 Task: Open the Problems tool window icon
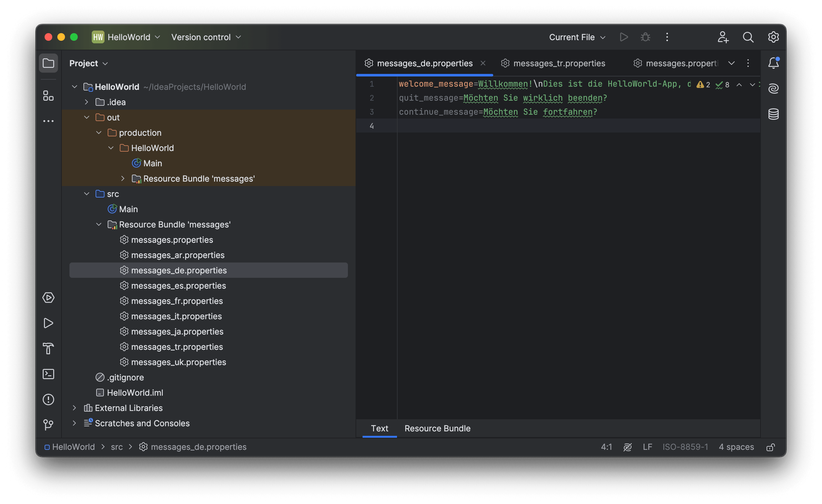(48, 399)
